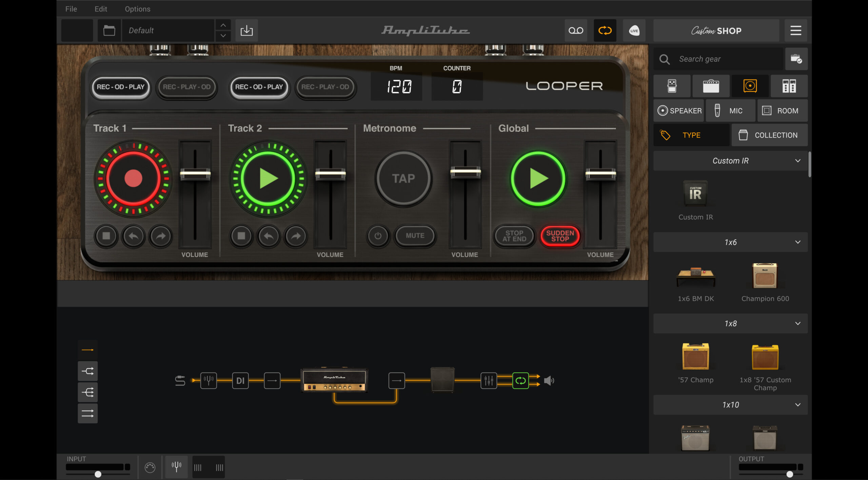Click the Search gear field
868x480 pixels.
718,59
